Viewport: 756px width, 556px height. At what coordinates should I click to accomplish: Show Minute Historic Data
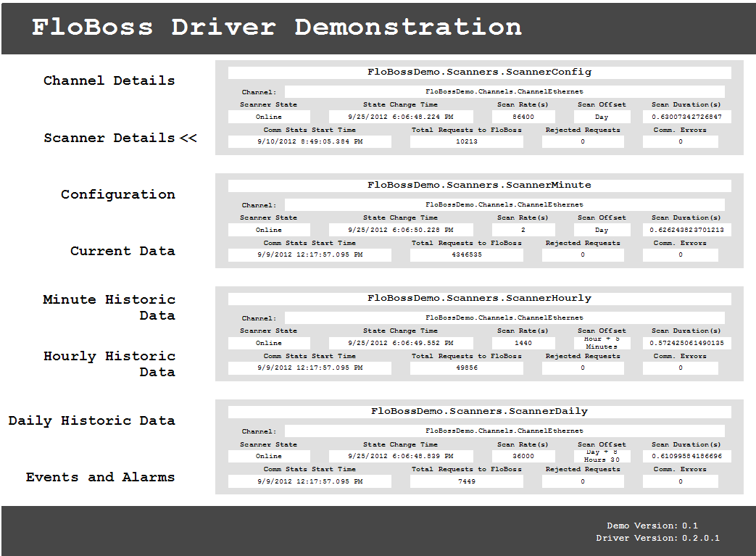109,307
